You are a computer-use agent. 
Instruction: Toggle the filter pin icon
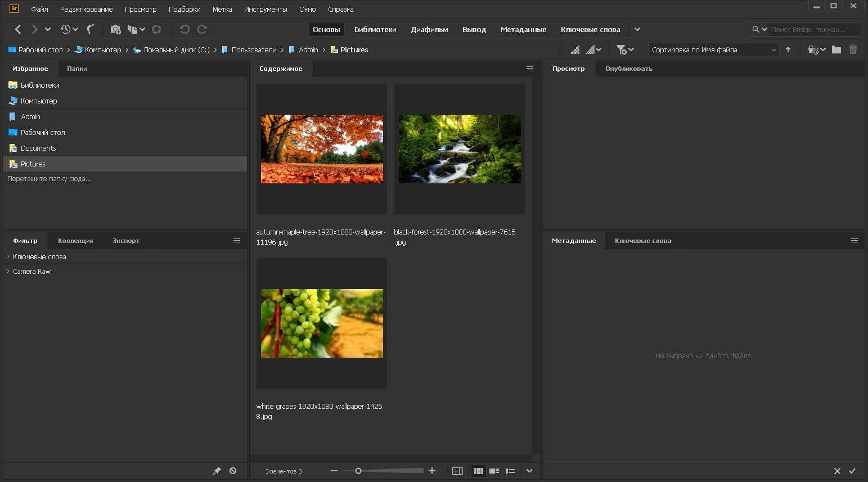point(217,471)
